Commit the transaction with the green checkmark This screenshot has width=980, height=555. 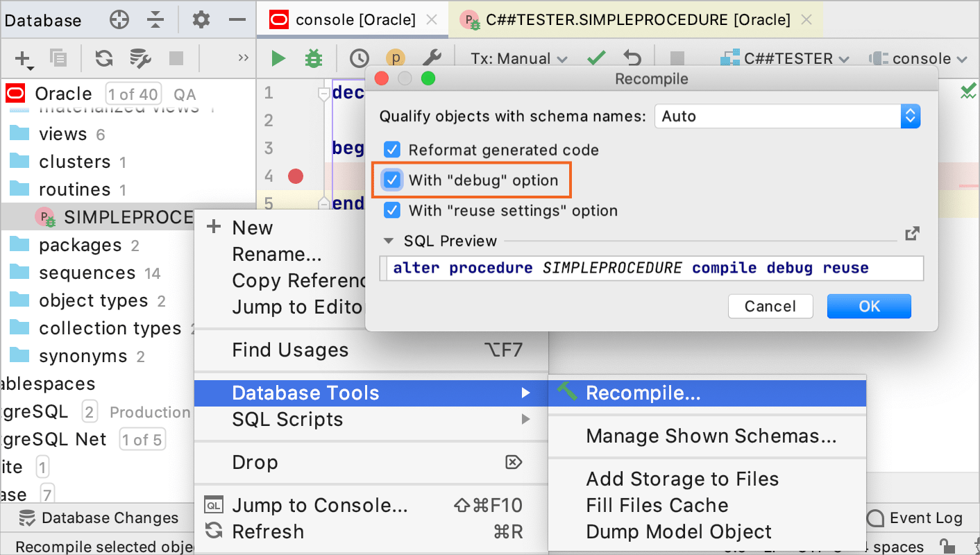tap(596, 58)
